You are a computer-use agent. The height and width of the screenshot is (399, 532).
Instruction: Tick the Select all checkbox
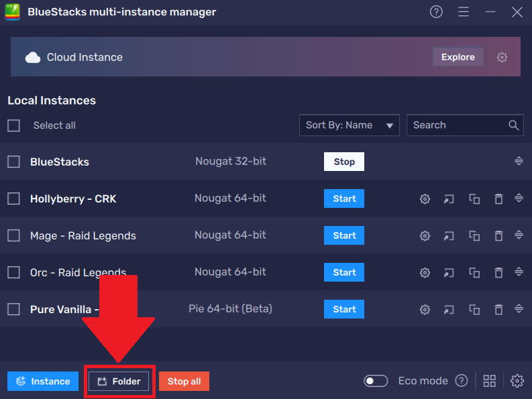tap(13, 125)
